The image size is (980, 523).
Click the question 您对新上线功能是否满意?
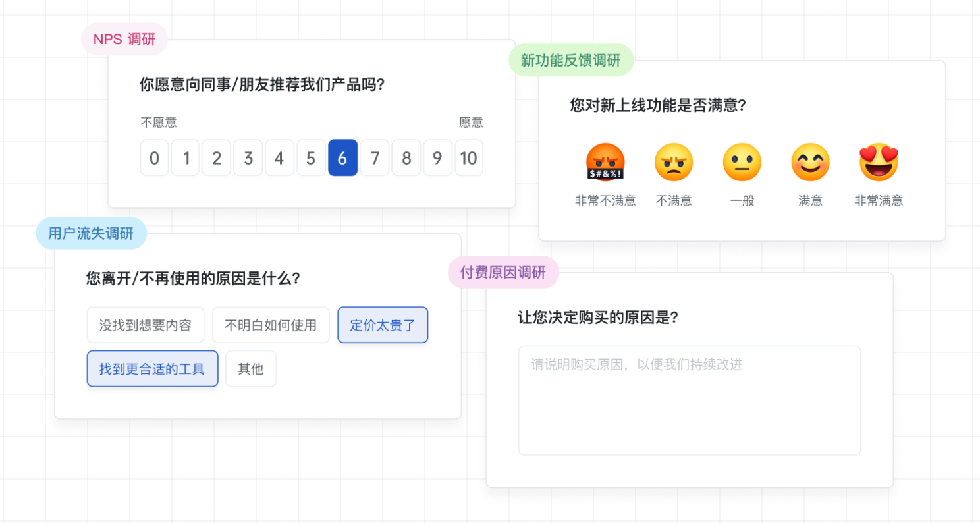(658, 105)
